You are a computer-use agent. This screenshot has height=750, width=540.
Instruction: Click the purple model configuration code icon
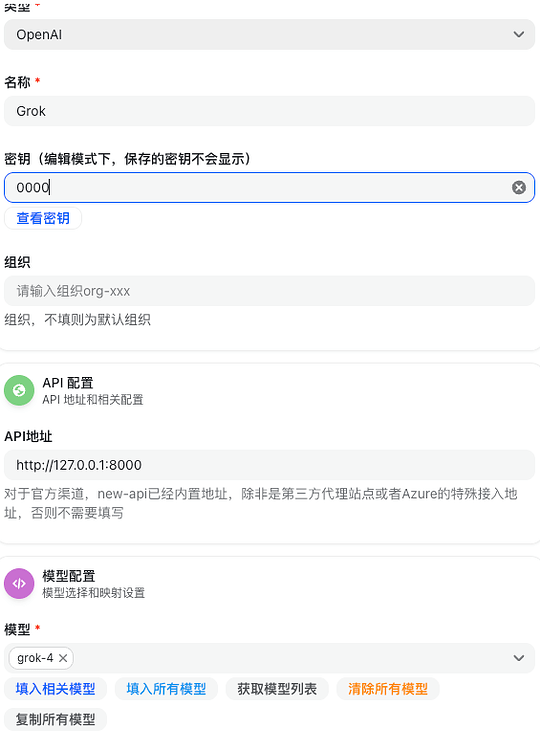[x=19, y=584]
